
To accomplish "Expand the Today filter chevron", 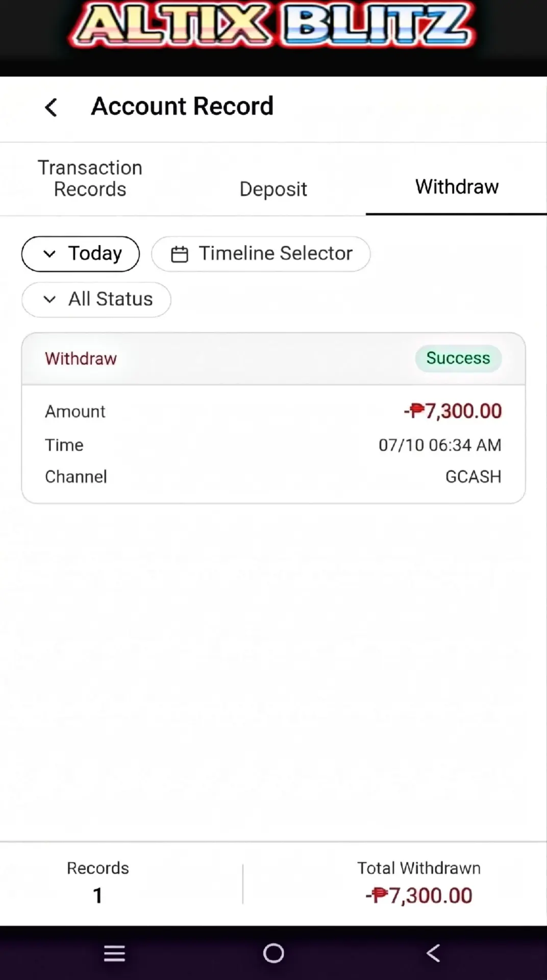I will pyautogui.click(x=49, y=254).
